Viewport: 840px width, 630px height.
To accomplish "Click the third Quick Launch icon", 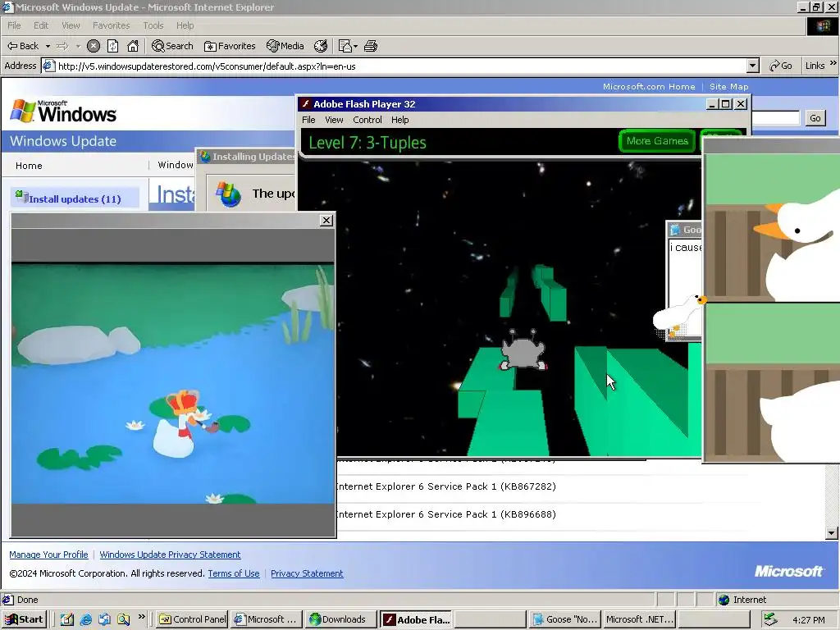I will click(104, 620).
